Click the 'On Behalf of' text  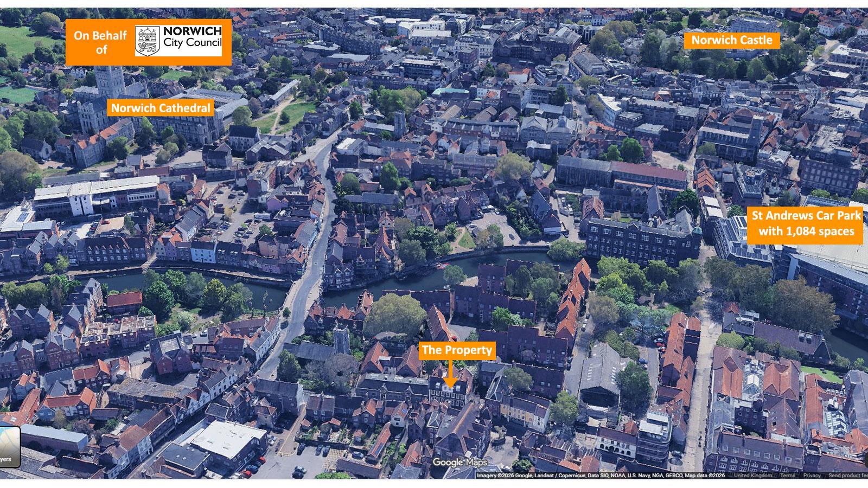[100, 42]
